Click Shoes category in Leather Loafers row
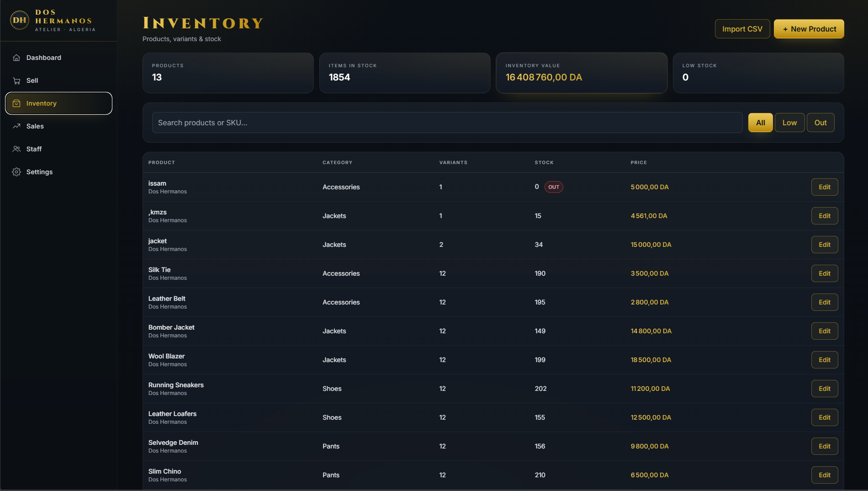The image size is (868, 491). point(332,417)
